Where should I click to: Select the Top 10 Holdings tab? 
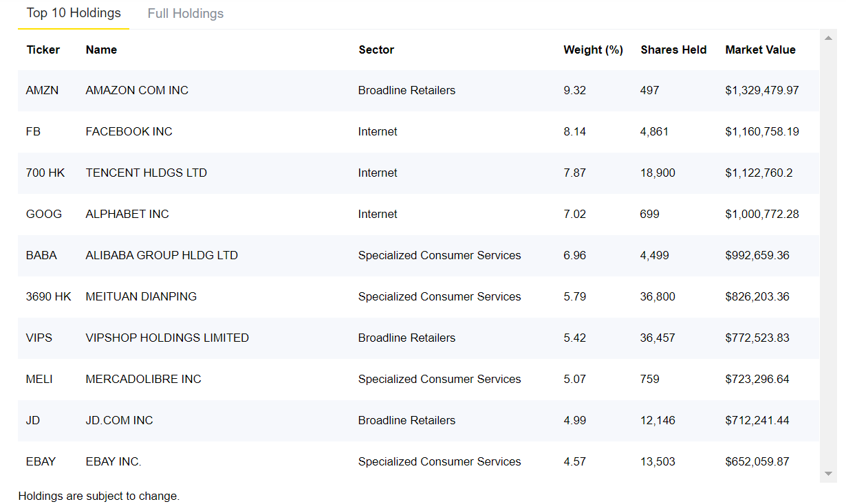click(x=74, y=13)
